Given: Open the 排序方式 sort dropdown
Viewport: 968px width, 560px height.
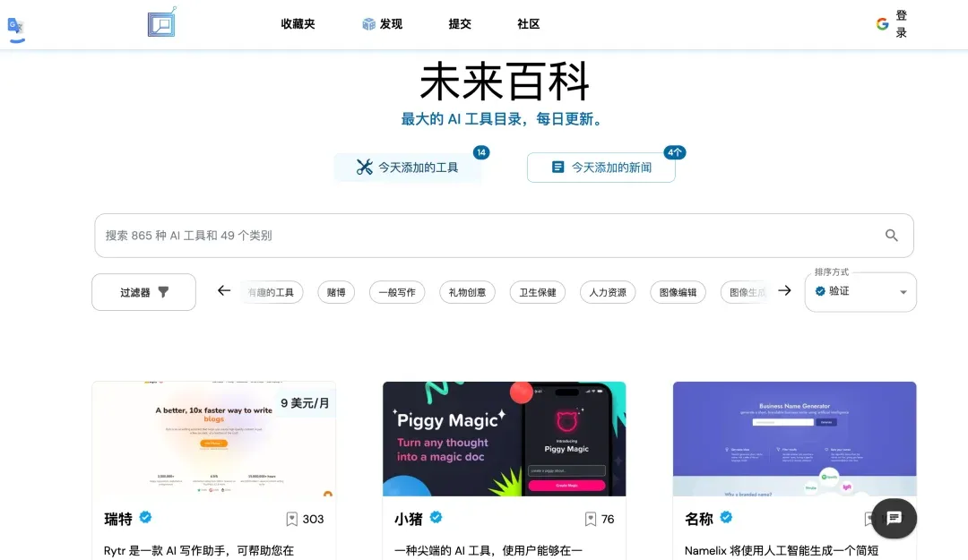Looking at the screenshot, I should click(860, 292).
